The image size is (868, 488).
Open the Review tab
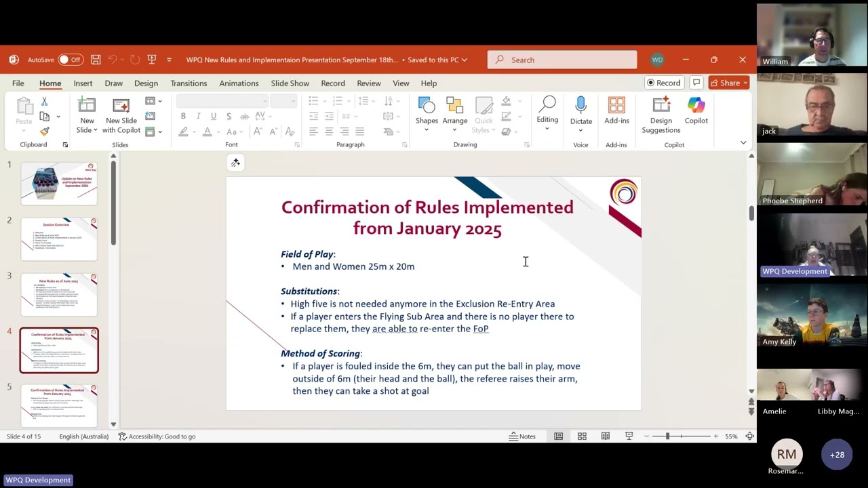pyautogui.click(x=369, y=83)
